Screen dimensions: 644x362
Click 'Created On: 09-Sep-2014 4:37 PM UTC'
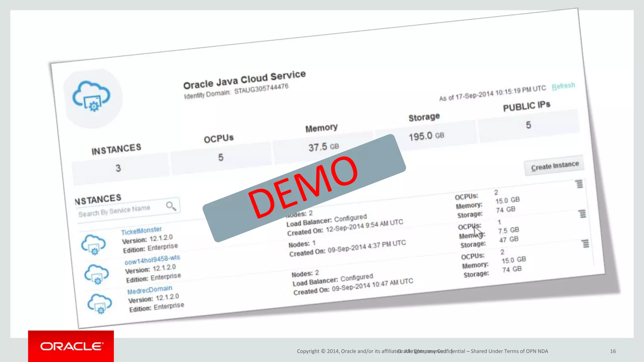(347, 248)
